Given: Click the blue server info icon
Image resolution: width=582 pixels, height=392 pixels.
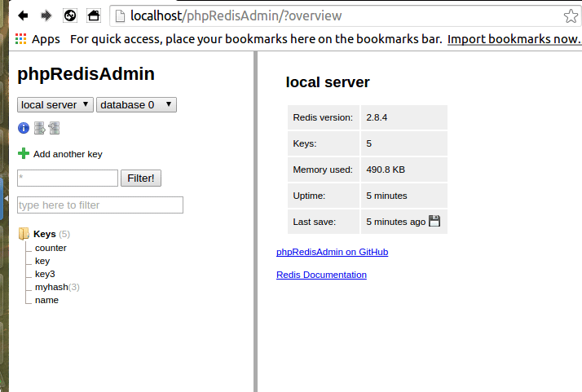Looking at the screenshot, I should click(24, 128).
